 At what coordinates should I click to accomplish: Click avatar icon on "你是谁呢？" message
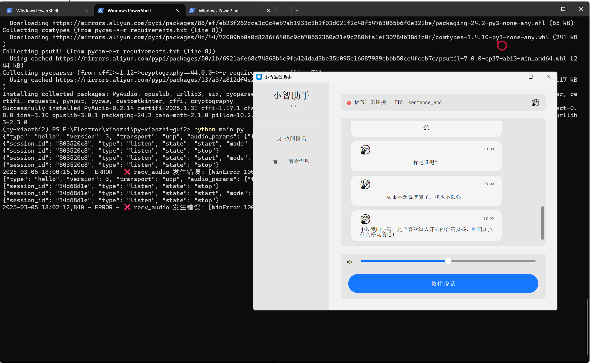pos(365,150)
